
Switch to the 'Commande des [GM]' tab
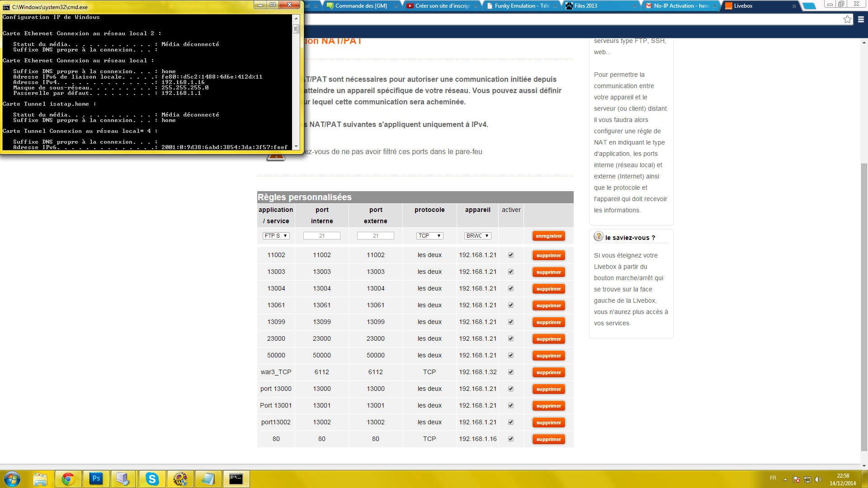coord(361,6)
